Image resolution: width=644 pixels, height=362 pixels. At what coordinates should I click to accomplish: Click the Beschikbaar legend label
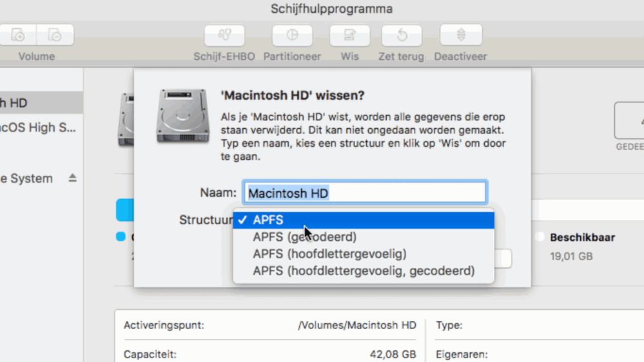pyautogui.click(x=582, y=237)
